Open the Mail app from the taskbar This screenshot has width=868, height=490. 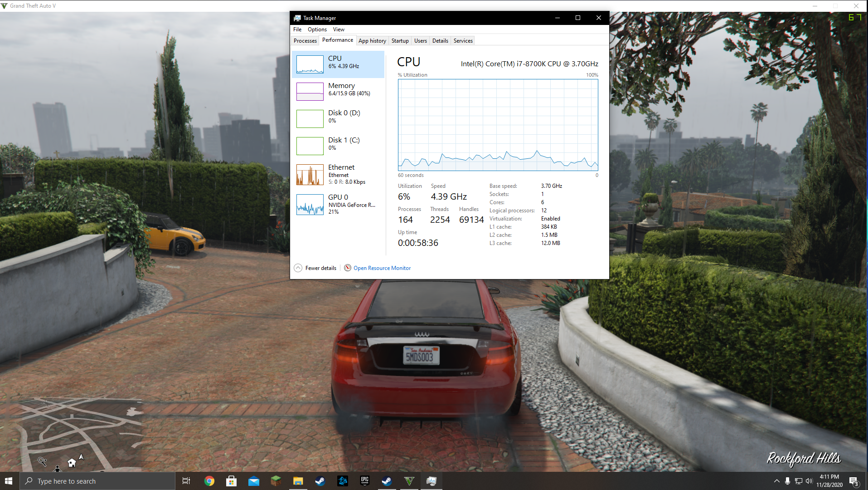click(x=253, y=481)
